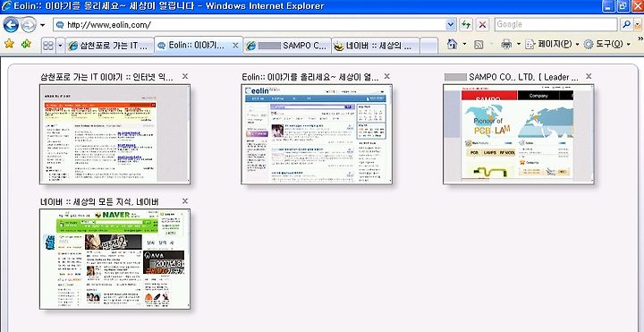644x332 pixels.
Task: Open the Print options dropdown arrow
Action: tap(518, 44)
